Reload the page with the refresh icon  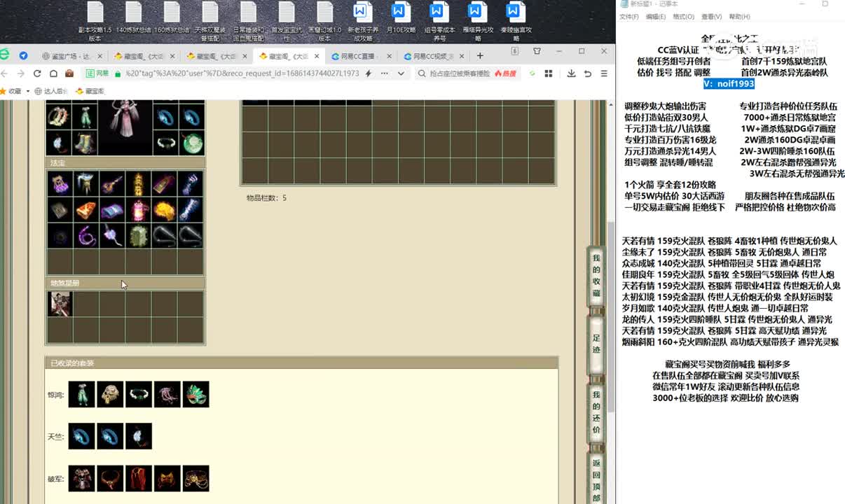[36, 73]
